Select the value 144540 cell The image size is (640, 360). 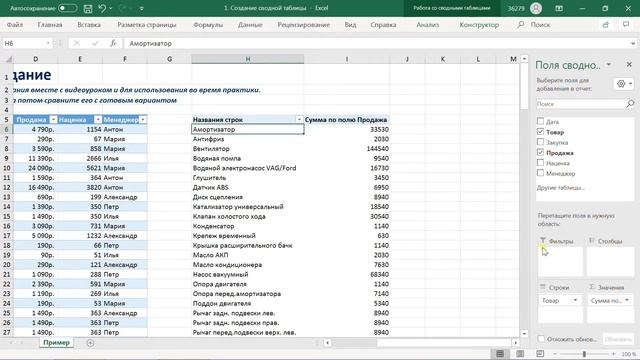pos(347,149)
